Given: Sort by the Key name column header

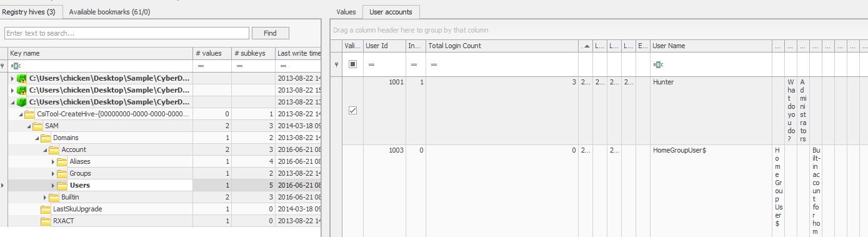Looking at the screenshot, I should click(100, 54).
